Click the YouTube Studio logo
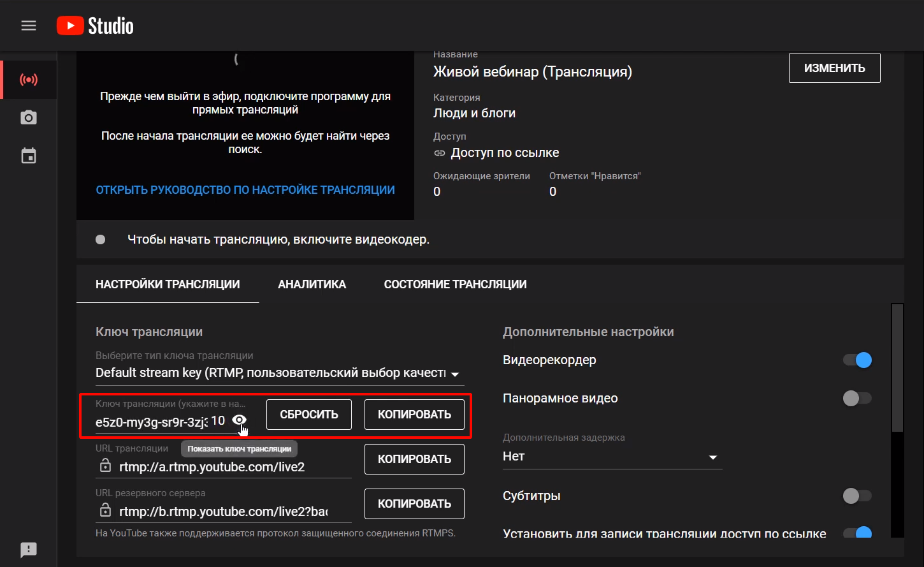924x567 pixels. tap(95, 26)
